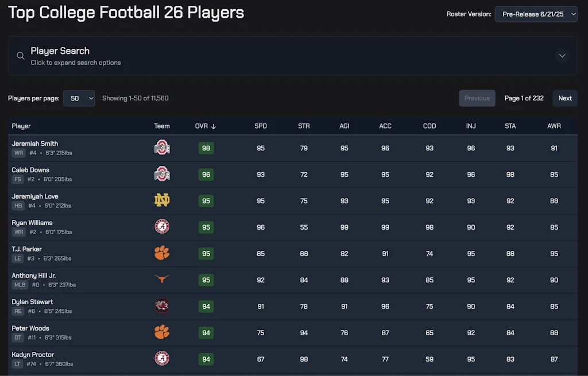Click the magnifying glass in Player Search
588x376 pixels.
[20, 55]
